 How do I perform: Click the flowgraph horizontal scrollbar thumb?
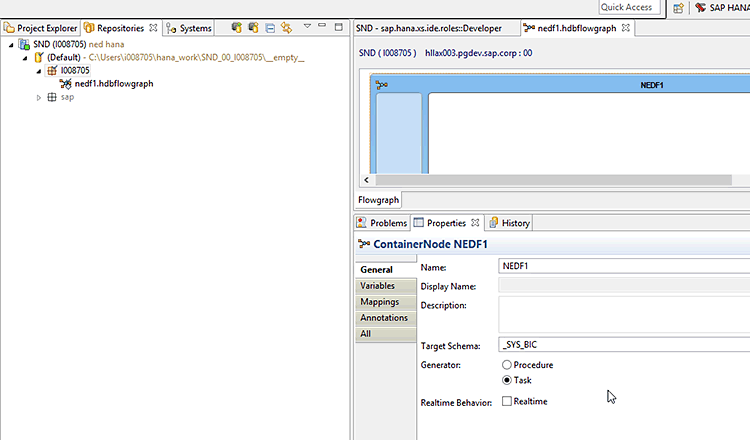[553, 180]
